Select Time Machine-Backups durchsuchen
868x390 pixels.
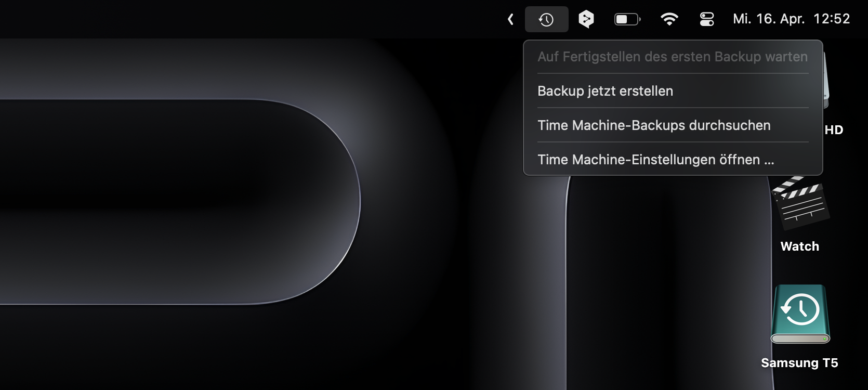[673, 125]
